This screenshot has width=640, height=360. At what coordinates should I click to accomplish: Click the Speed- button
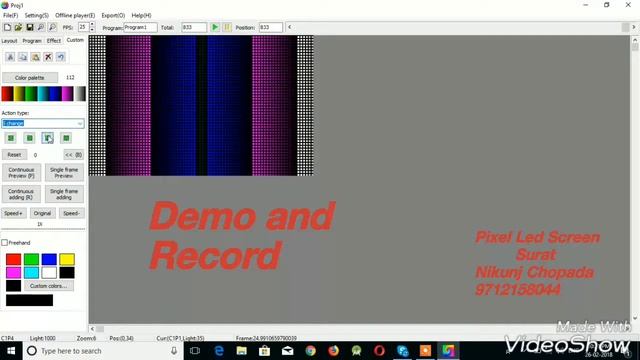pyautogui.click(x=71, y=213)
